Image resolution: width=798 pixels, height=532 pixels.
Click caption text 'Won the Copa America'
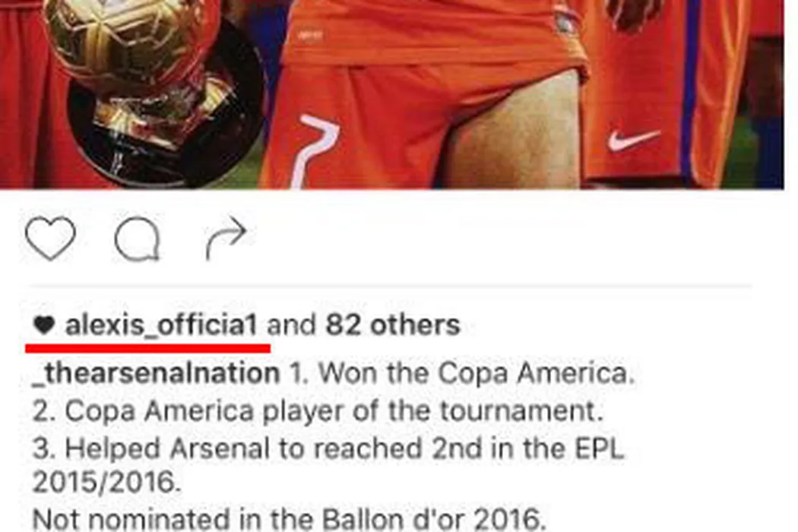point(477,373)
